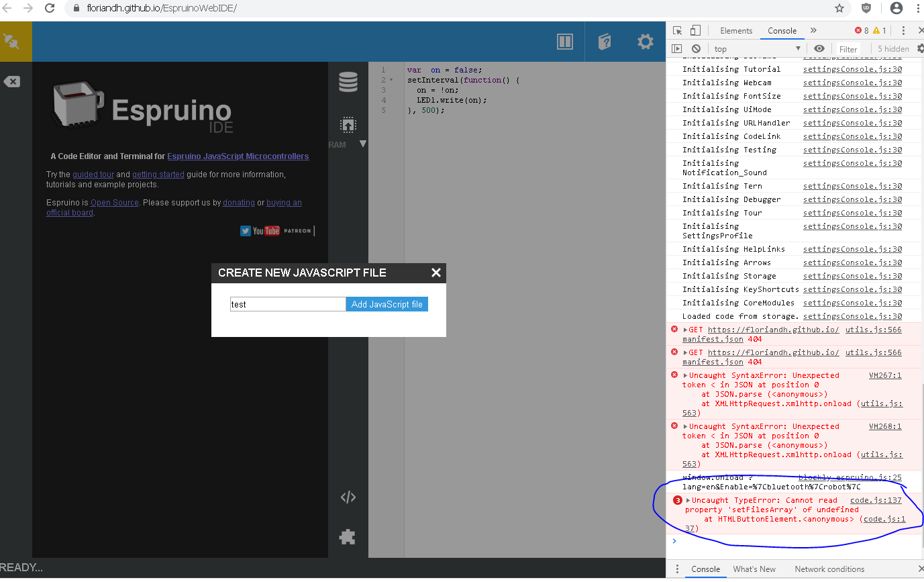This screenshot has width=924, height=582.
Task: Clear the terminal with the backspace icon
Action: pyautogui.click(x=12, y=81)
